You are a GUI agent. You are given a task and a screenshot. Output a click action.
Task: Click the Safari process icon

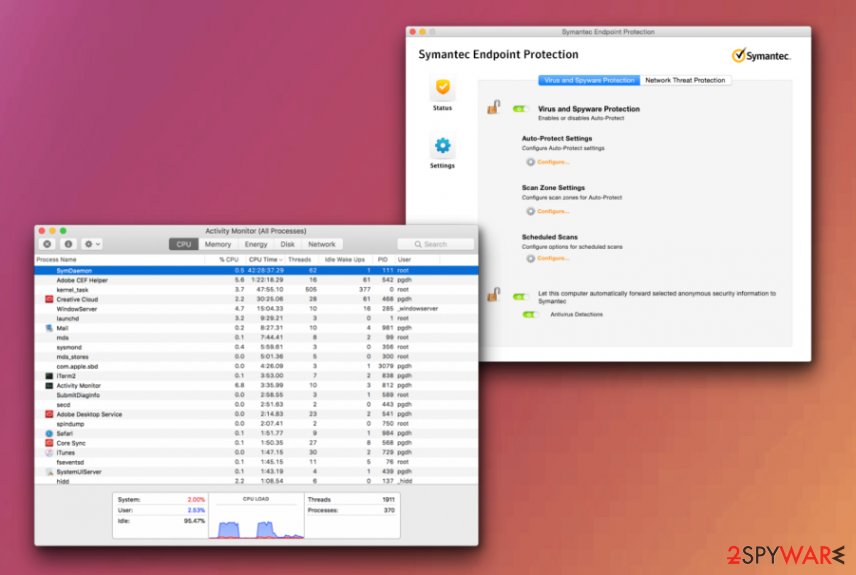click(x=49, y=434)
